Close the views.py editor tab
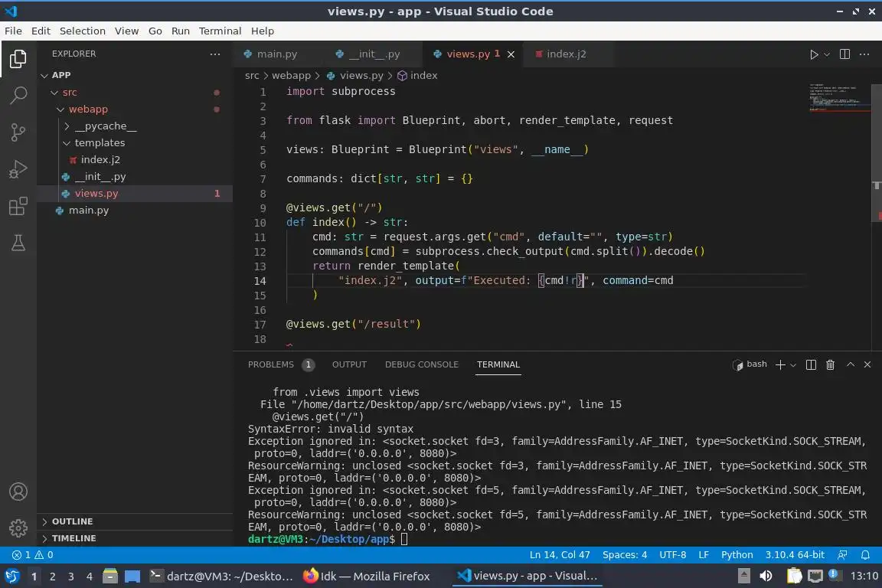The image size is (882, 588). coord(511,54)
